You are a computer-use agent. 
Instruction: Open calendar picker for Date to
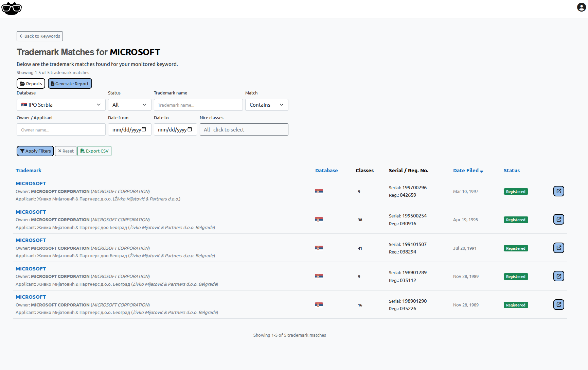190,129
